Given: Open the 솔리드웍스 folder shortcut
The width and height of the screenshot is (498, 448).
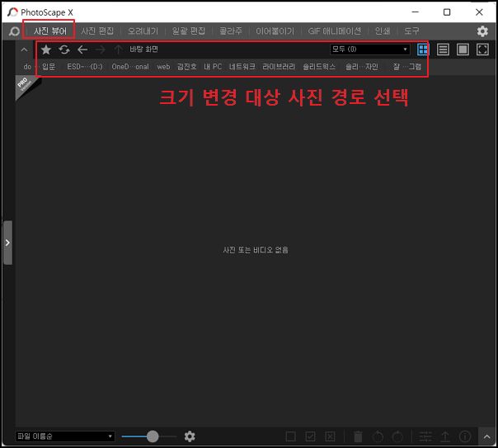Looking at the screenshot, I should tap(319, 67).
